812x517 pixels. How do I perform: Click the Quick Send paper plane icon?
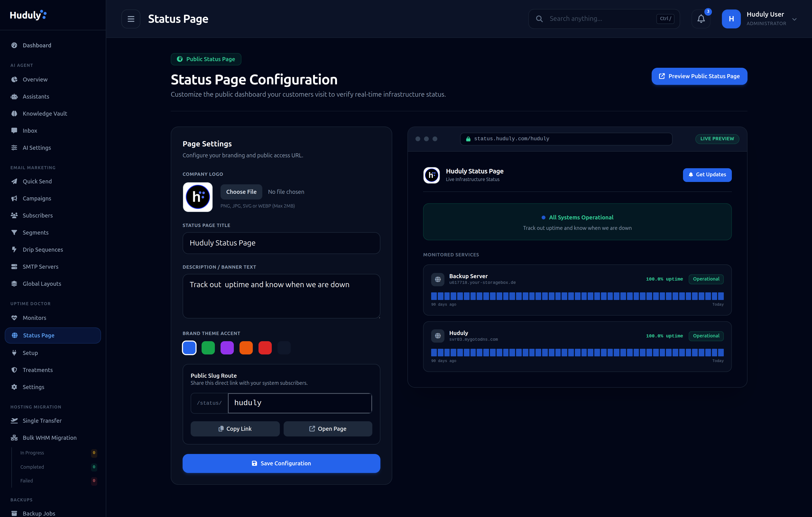(14, 181)
